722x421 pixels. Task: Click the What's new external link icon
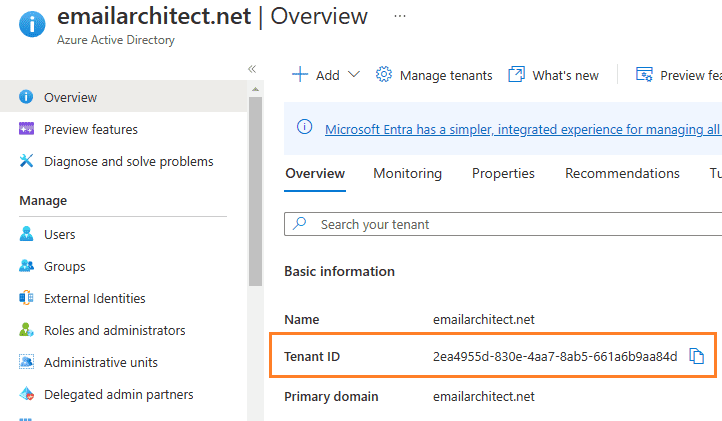[x=516, y=74]
